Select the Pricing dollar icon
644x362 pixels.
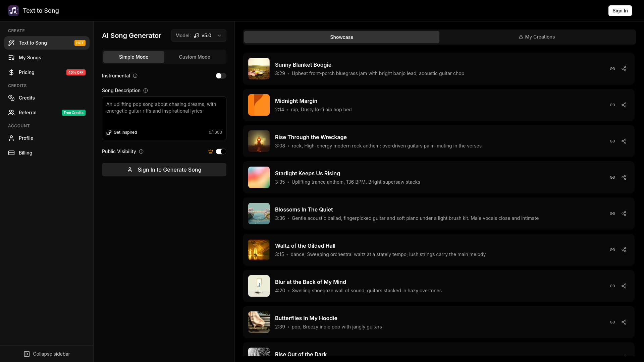(x=11, y=72)
